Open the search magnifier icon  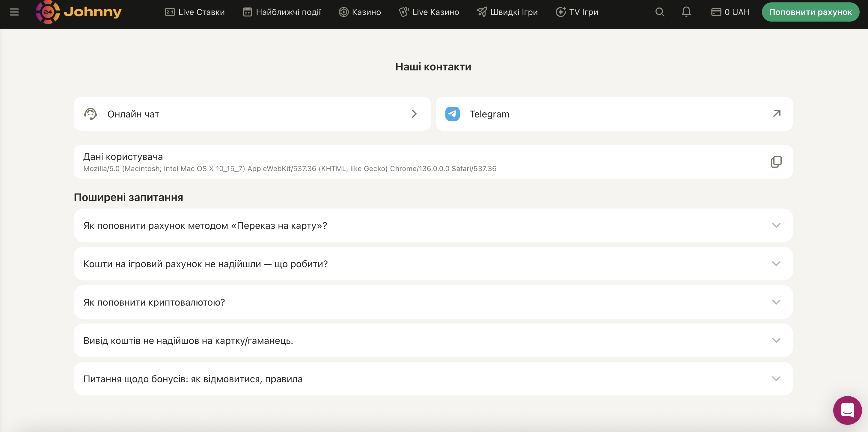tap(659, 12)
